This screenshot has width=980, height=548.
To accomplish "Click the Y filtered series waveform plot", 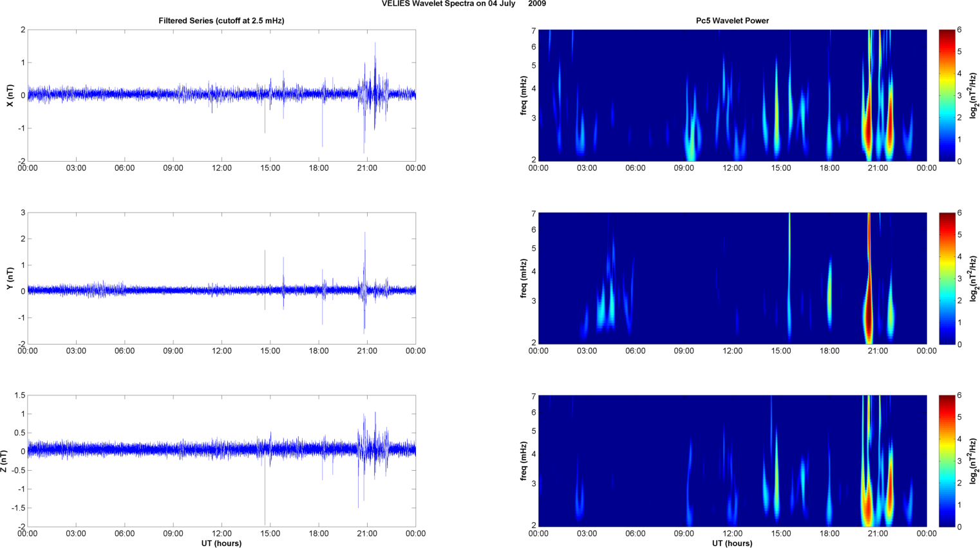I will coord(221,278).
